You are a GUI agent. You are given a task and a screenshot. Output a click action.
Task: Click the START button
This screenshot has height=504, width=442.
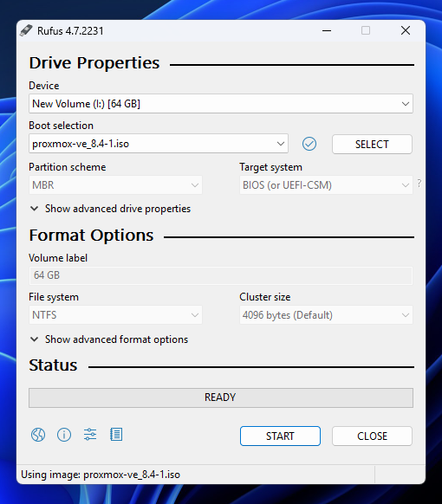pos(280,436)
